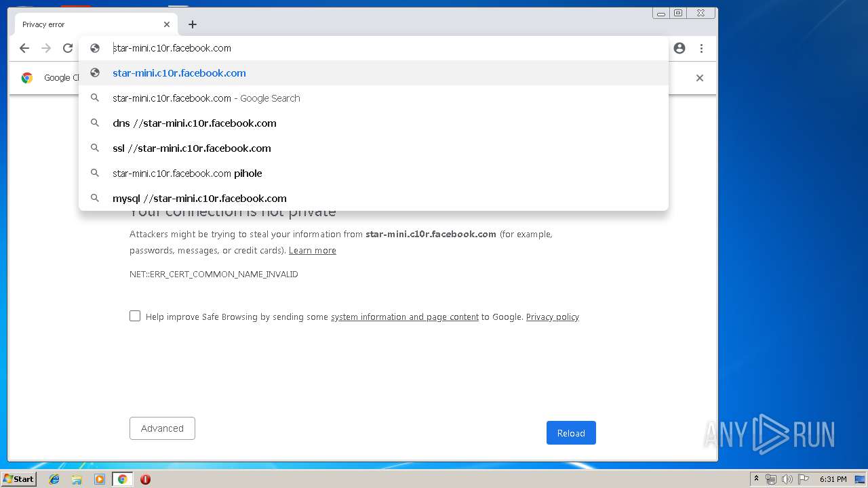
Task: Launch Internet Explorer from the taskbar
Action: point(54,479)
